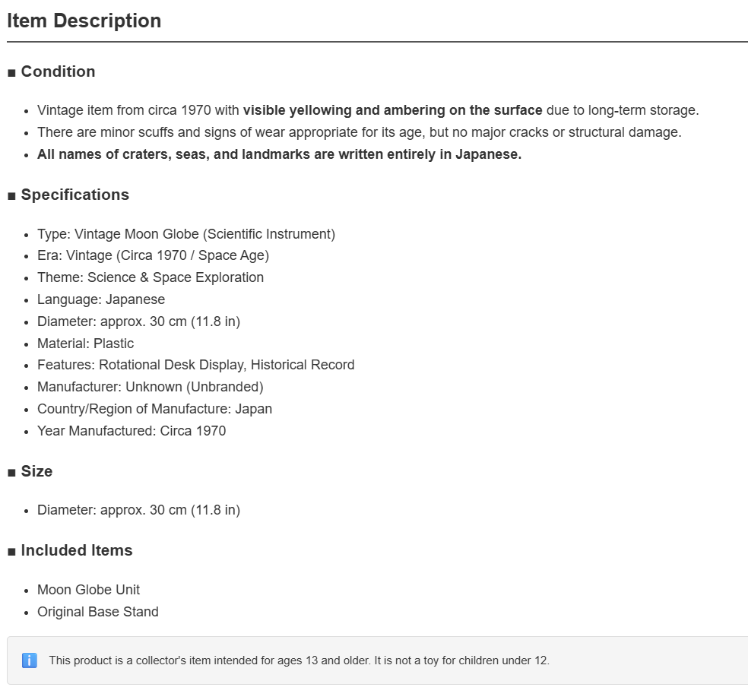Click the Original Base Stand item

coord(98,612)
